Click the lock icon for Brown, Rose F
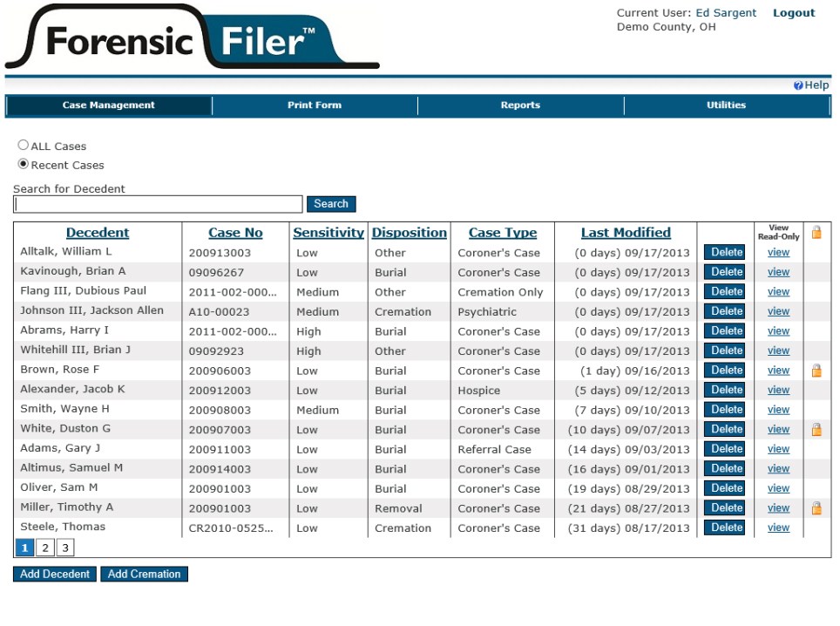 [x=816, y=371]
